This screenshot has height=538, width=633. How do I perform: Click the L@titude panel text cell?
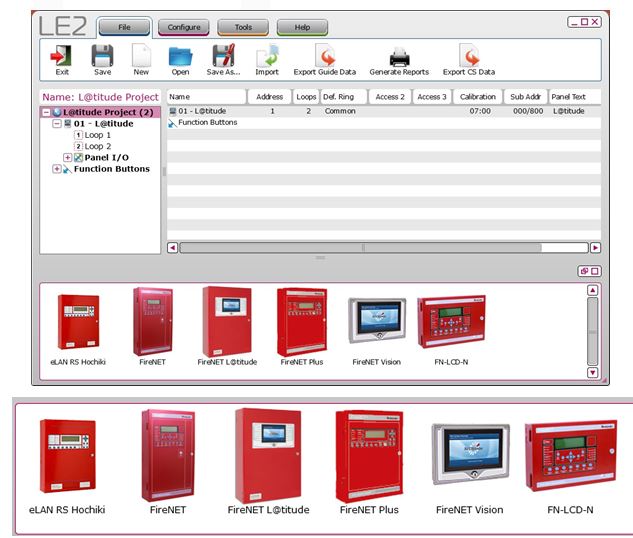click(x=568, y=111)
